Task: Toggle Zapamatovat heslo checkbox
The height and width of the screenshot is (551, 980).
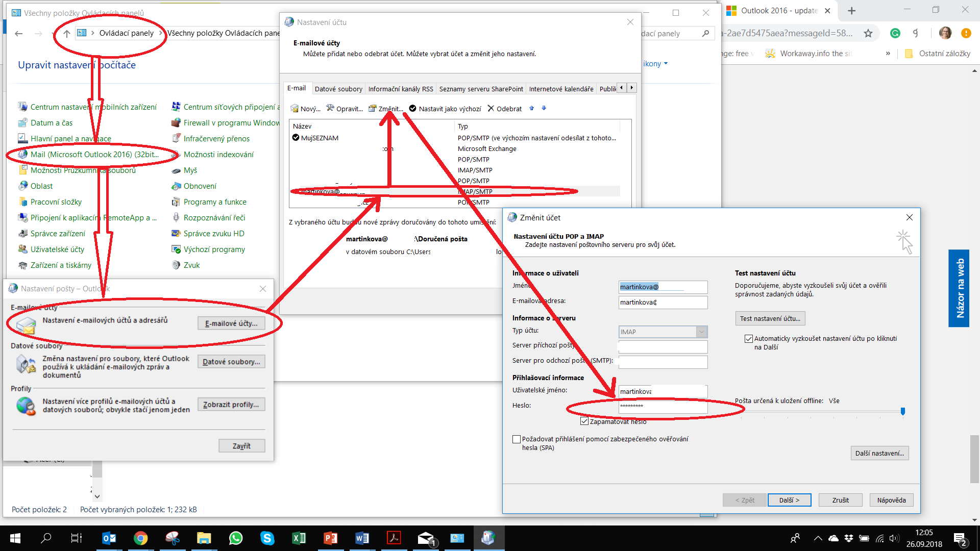Action: coord(584,421)
